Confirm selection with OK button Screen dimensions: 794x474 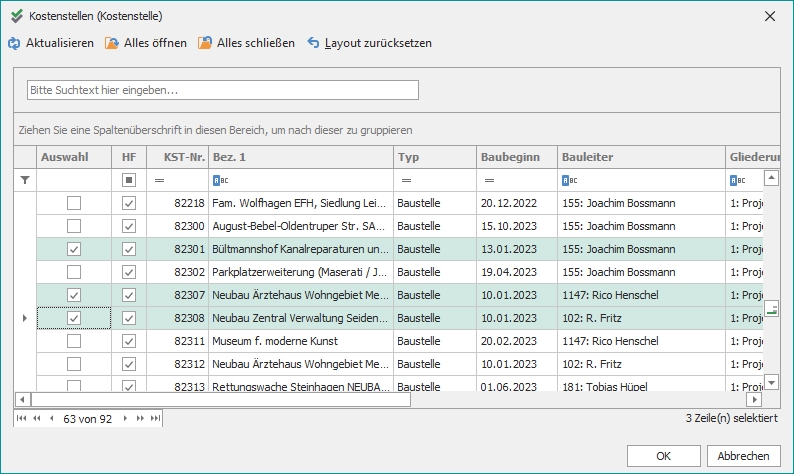(x=663, y=455)
